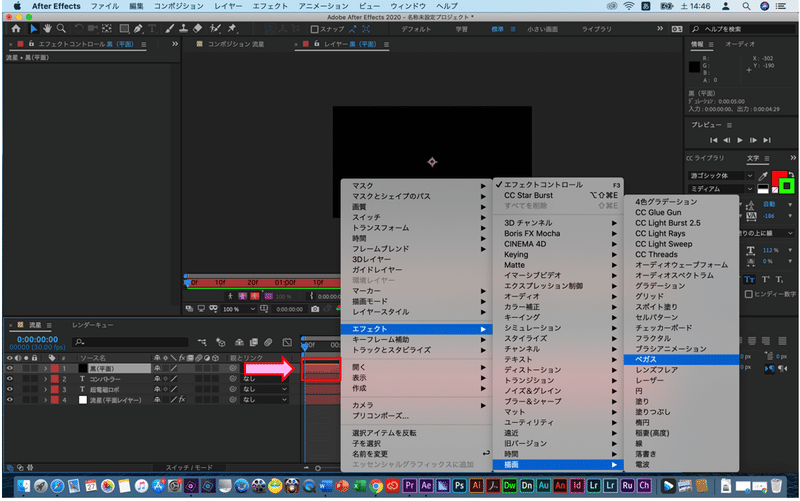Hide layer 2 コンバトラー with the eye toggle

[x=10, y=379]
